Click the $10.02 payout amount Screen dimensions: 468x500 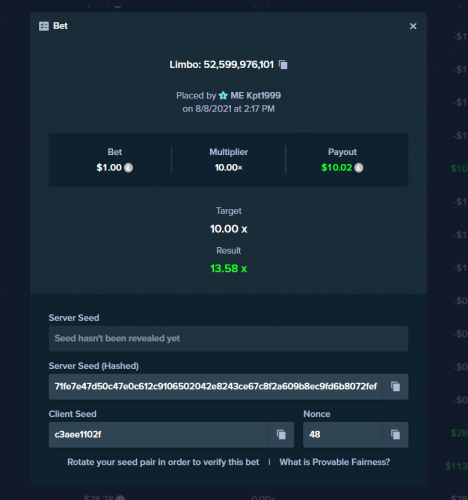(x=336, y=168)
